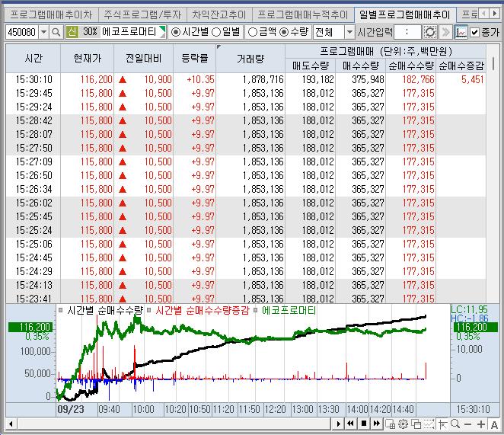Click the price 116,200 in top row
Viewport: 504px width, 435px height.
(x=96, y=79)
